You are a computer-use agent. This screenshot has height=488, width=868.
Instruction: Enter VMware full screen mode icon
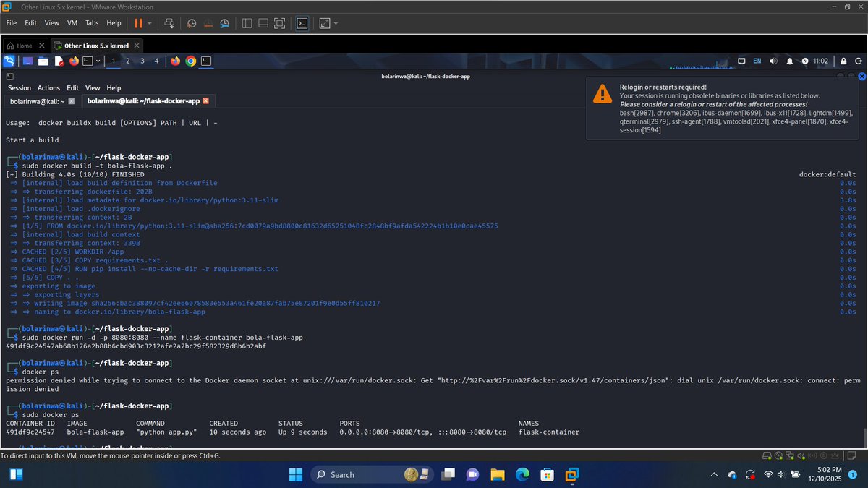pyautogui.click(x=280, y=23)
